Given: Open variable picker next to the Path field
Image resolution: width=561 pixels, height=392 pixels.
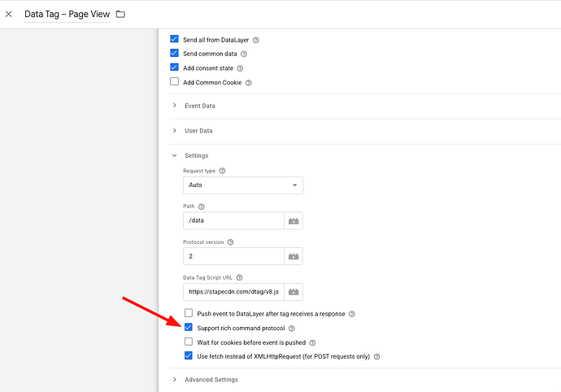Looking at the screenshot, I should click(x=294, y=220).
